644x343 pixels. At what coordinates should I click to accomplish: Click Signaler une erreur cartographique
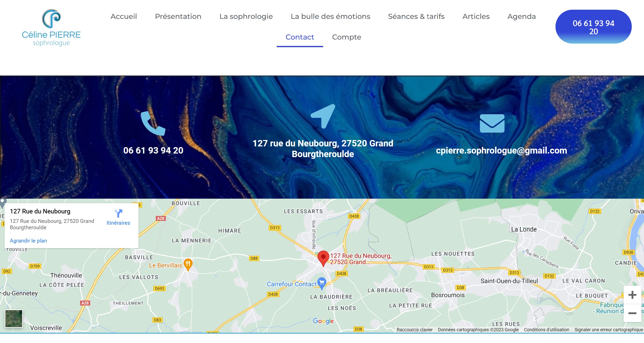[609, 329]
